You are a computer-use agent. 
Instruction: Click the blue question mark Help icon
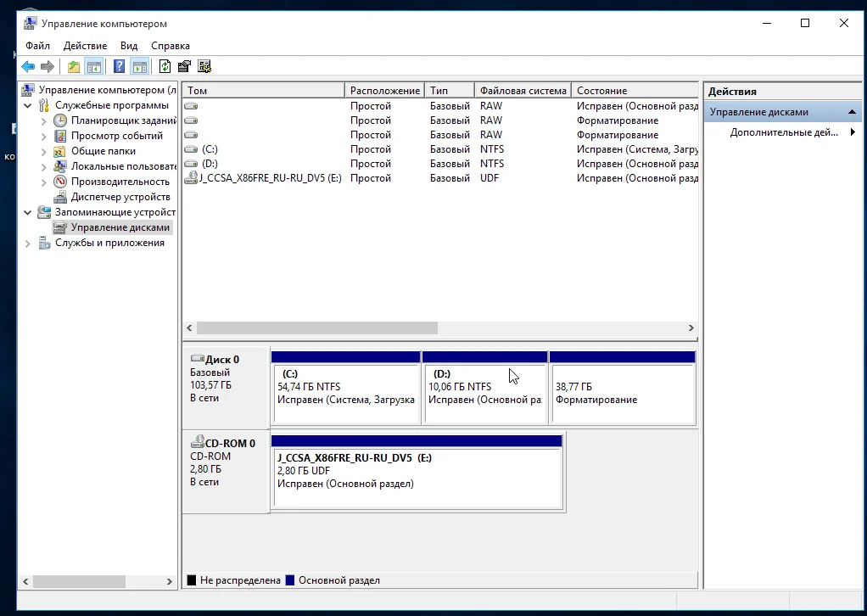coord(120,67)
